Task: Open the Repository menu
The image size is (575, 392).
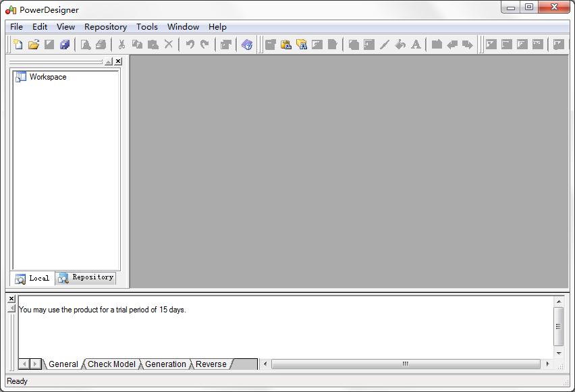Action: 106,27
